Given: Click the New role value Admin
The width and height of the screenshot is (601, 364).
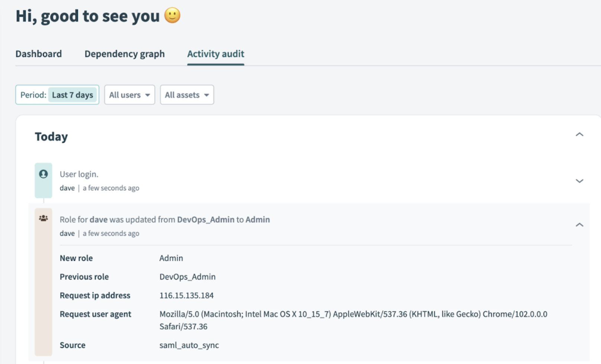Looking at the screenshot, I should pyautogui.click(x=171, y=258).
